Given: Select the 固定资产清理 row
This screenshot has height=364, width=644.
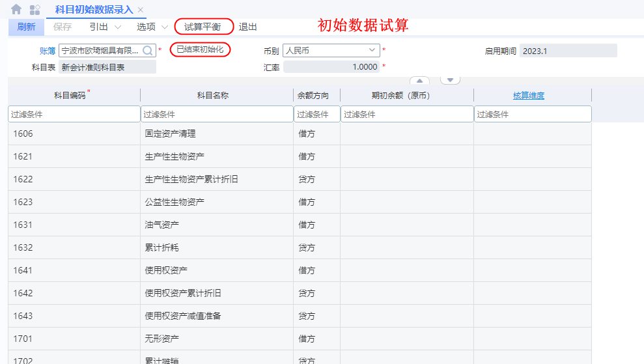Looking at the screenshot, I should coord(170,133).
